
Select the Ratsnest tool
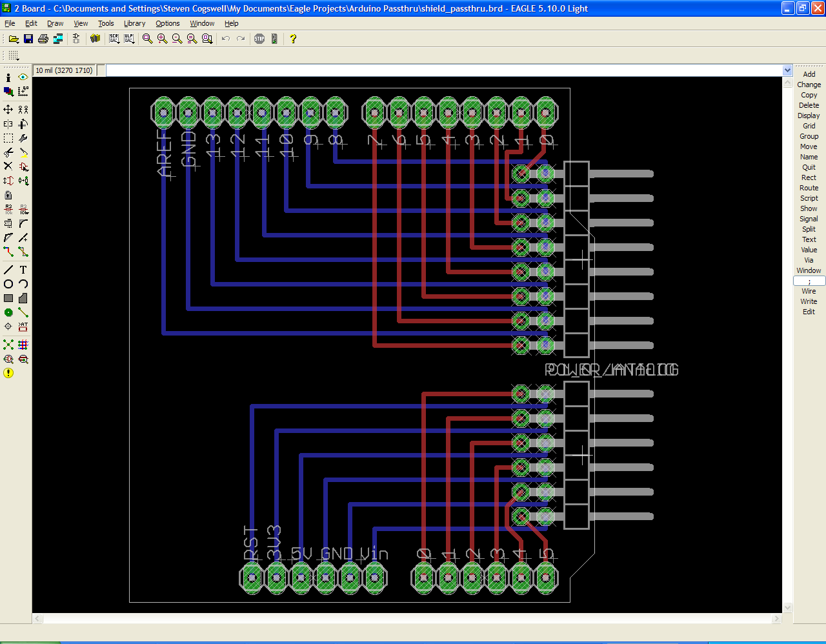(8, 345)
